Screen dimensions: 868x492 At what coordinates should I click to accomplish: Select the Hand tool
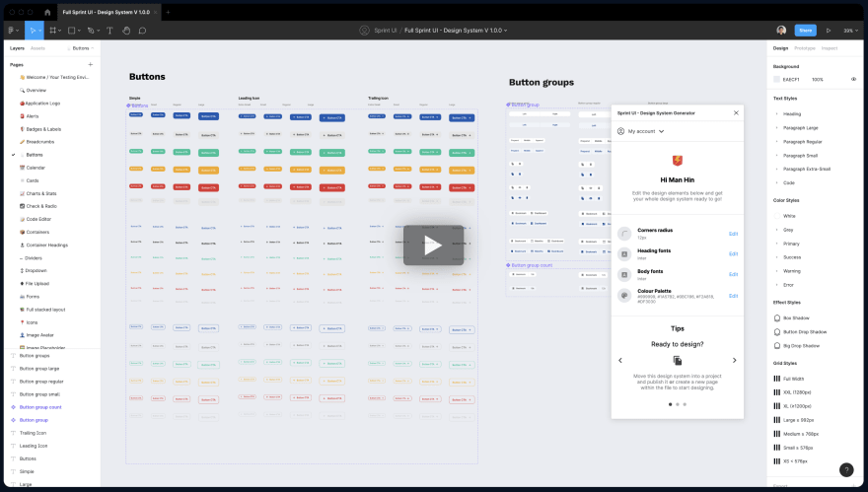tap(126, 31)
